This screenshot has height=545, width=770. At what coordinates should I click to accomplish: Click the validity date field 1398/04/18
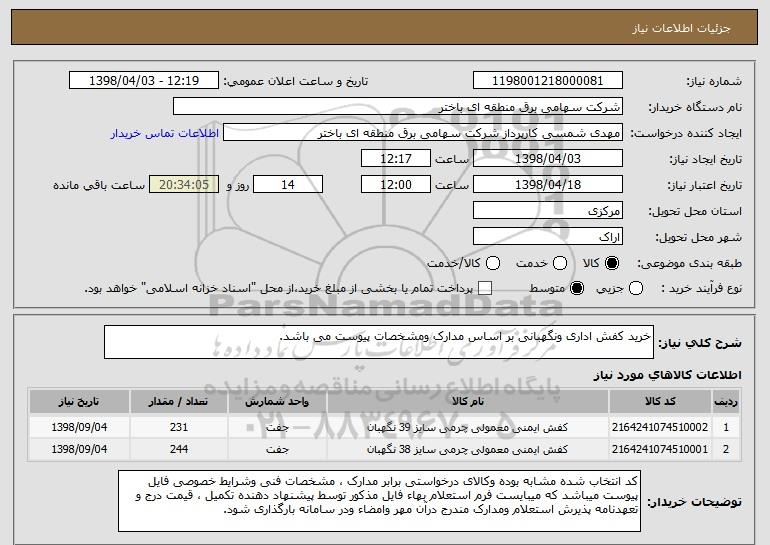pyautogui.click(x=548, y=185)
